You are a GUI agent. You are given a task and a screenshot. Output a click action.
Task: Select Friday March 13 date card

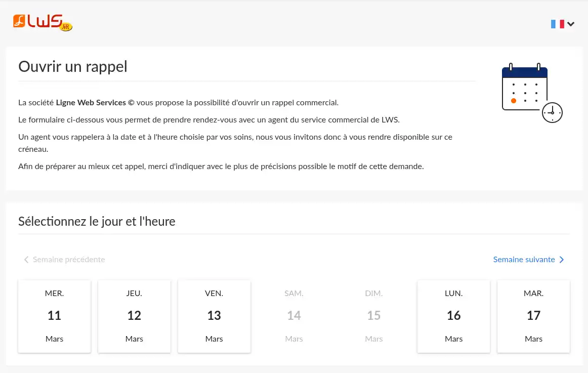pos(214,316)
